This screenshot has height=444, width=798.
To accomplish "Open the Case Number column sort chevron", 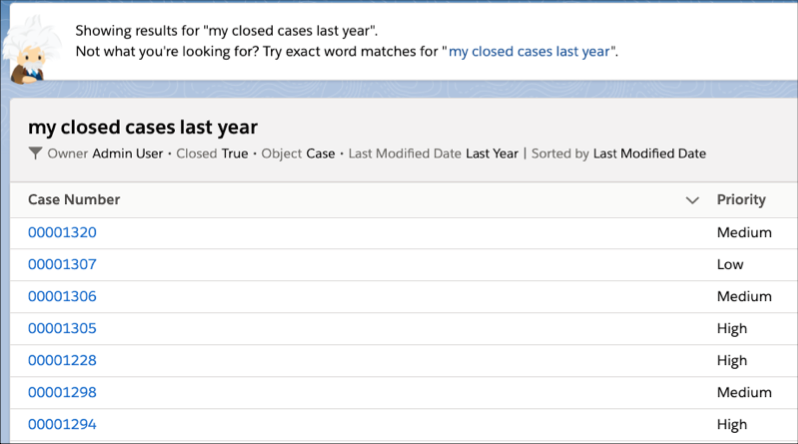I will (x=692, y=200).
